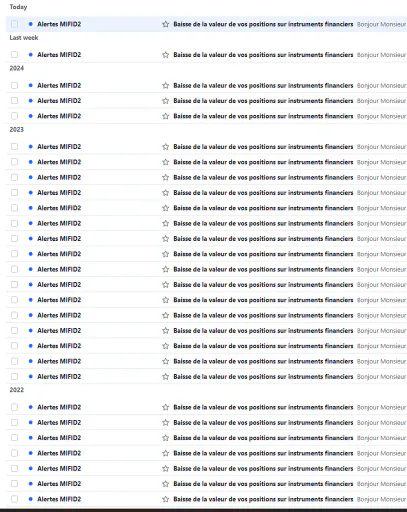Click the Bonjour Monsieur preview in Last week's email
This screenshot has width=407, height=512.
point(381,55)
